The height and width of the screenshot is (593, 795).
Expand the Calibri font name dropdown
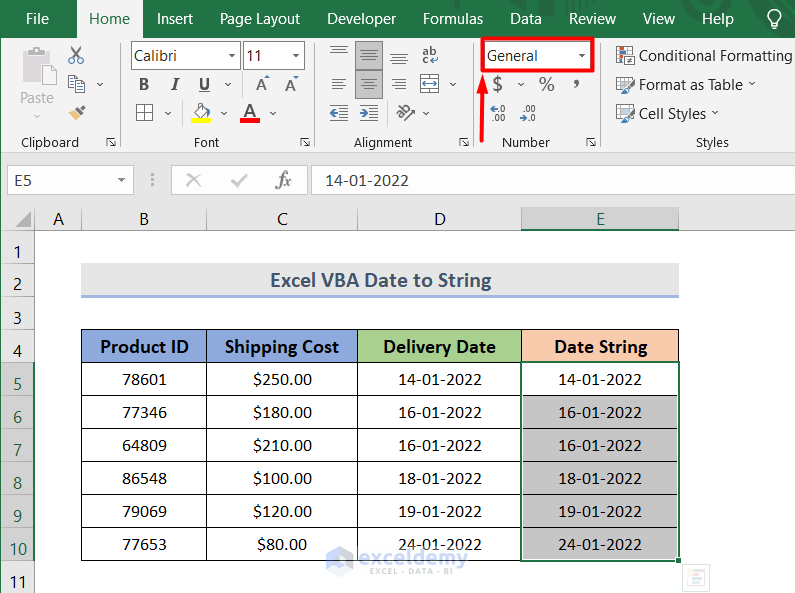click(x=232, y=56)
